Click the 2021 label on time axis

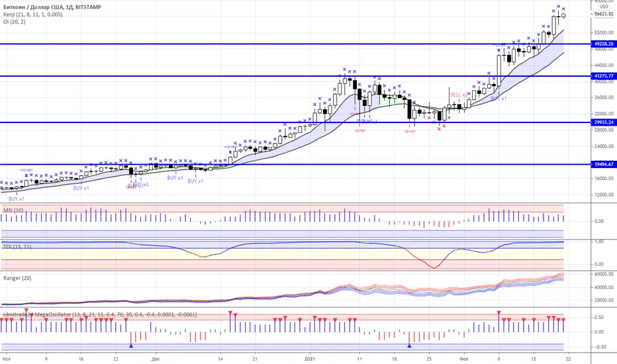point(310,359)
